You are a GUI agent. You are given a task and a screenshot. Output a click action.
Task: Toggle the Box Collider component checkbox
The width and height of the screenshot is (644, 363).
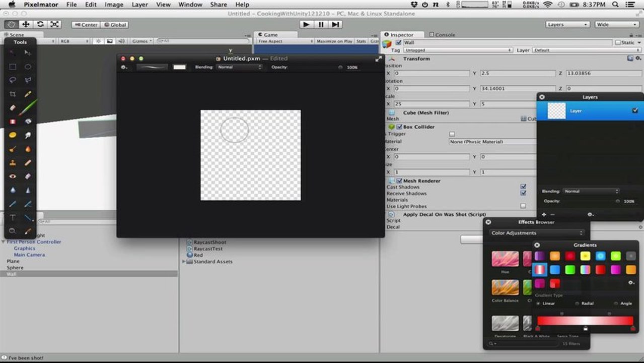(x=399, y=127)
